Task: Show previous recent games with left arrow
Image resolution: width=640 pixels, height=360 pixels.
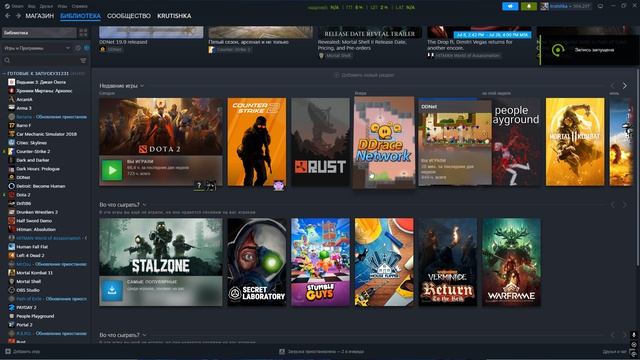Action: pyautogui.click(x=613, y=86)
